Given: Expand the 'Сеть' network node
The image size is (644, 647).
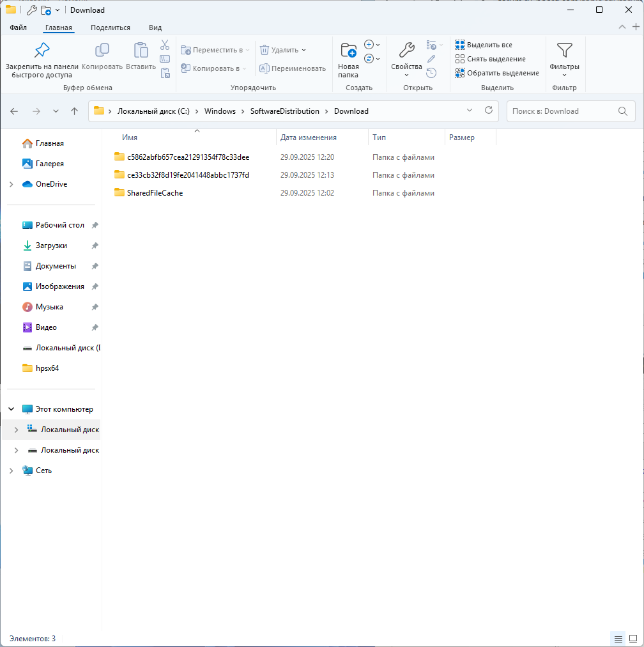Looking at the screenshot, I should (x=11, y=471).
